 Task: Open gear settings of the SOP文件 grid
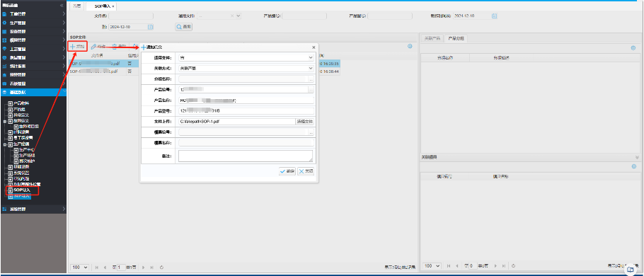410,47
